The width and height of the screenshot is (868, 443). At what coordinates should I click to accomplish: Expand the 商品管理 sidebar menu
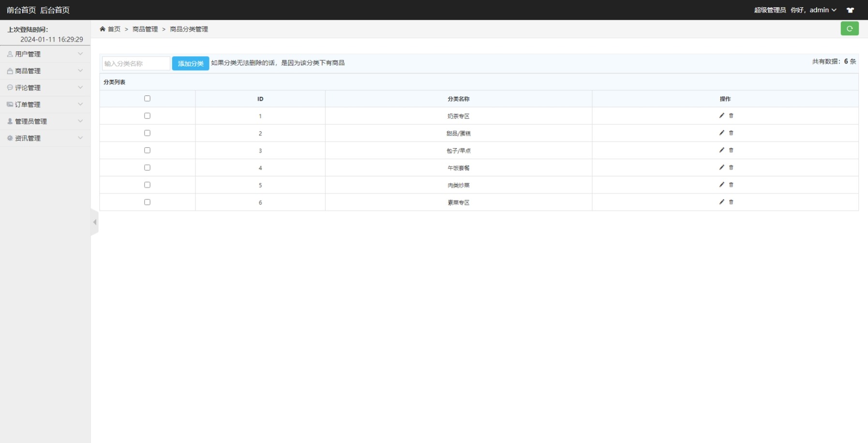[45, 71]
